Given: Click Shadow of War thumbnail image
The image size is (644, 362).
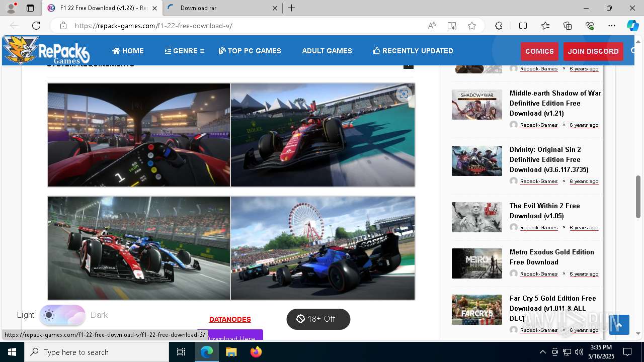Looking at the screenshot, I should 477,105.
